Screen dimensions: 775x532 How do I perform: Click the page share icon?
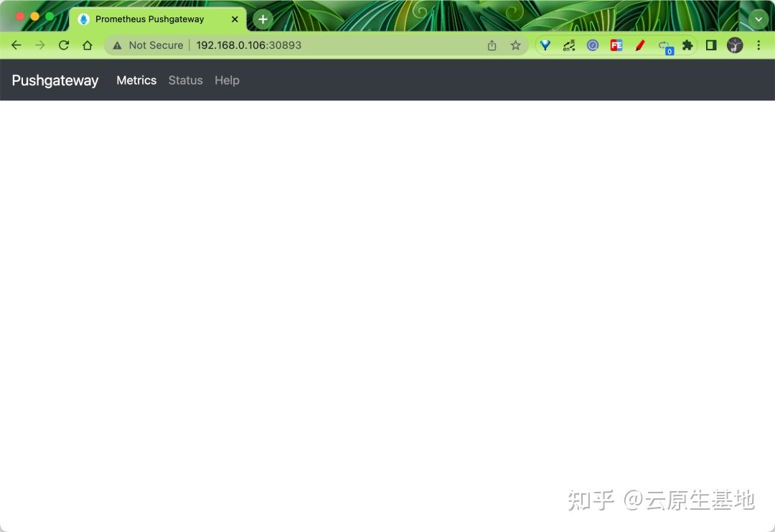[492, 45]
